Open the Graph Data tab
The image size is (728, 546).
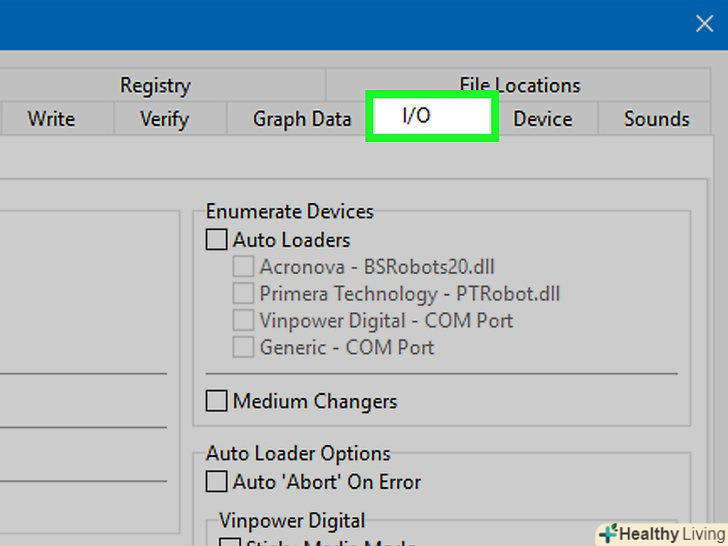pos(302,119)
